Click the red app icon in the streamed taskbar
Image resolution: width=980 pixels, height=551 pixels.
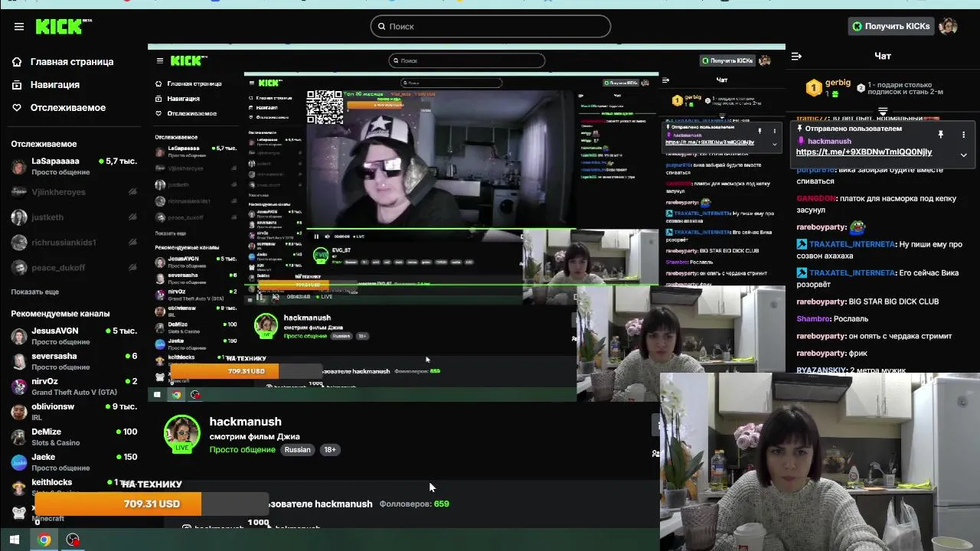[195, 395]
